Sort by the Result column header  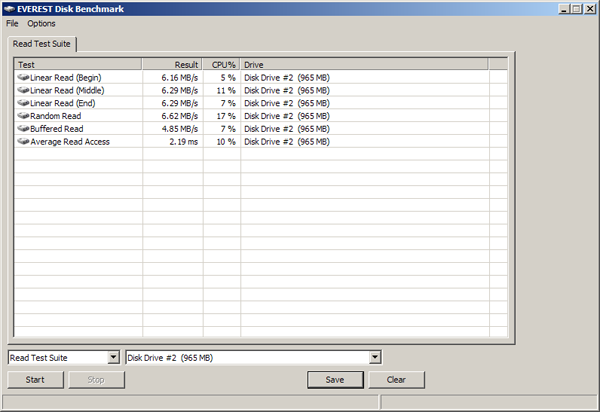[x=172, y=65]
